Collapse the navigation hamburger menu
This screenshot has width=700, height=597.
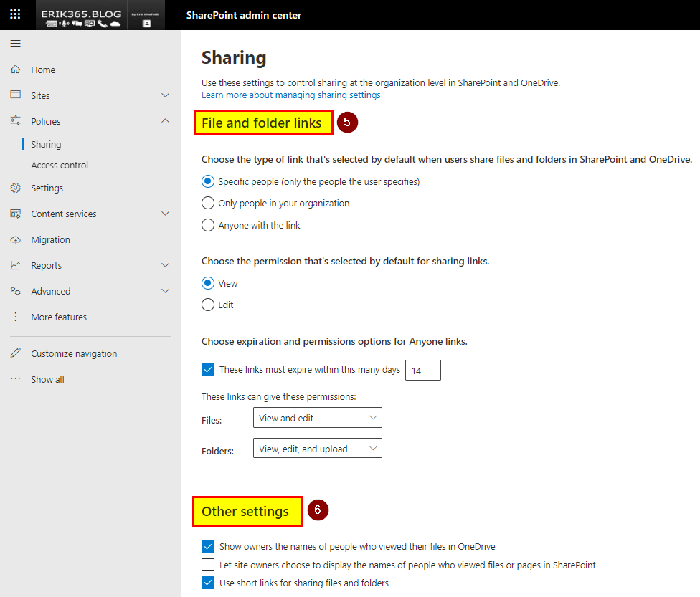pyautogui.click(x=15, y=44)
